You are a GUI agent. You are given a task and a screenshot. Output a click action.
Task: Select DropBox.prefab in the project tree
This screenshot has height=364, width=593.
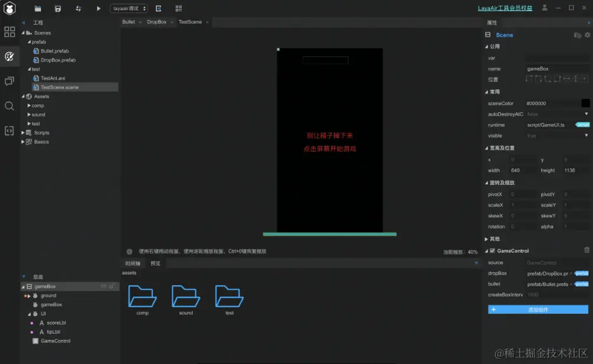(x=58, y=60)
